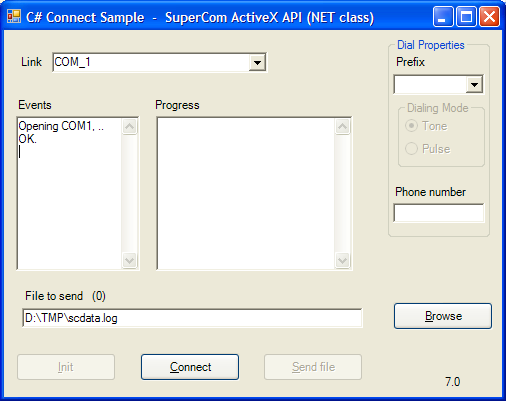The height and width of the screenshot is (401, 506).
Task: Click the Progress box up scroll arrow
Action: click(343, 126)
